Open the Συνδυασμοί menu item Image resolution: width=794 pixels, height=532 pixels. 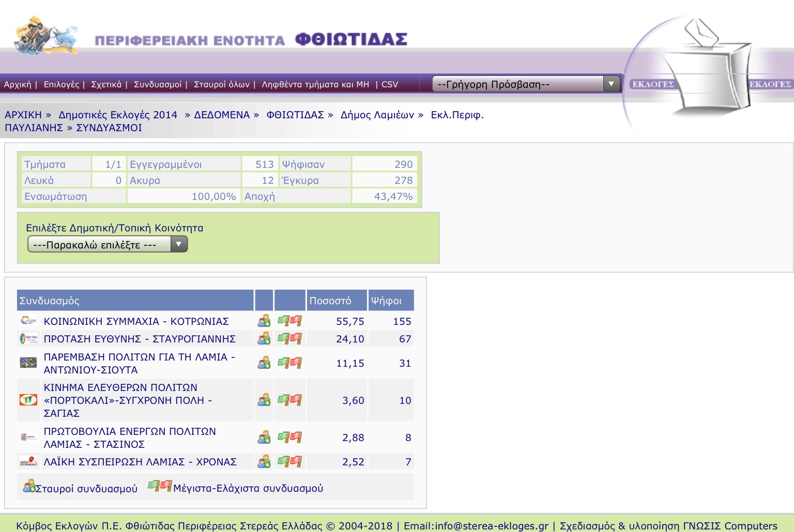point(158,84)
